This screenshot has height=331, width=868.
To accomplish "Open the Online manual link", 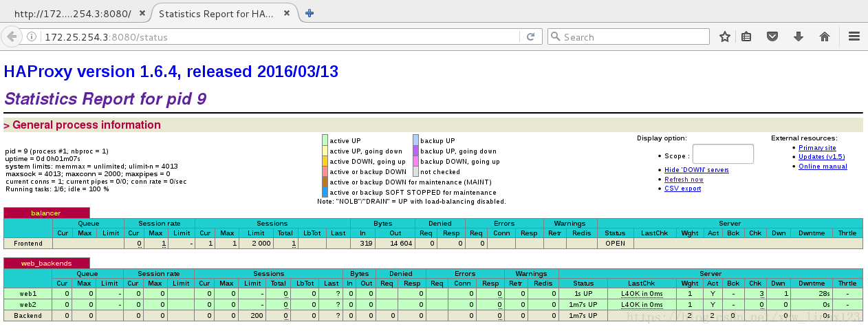I will click(823, 167).
